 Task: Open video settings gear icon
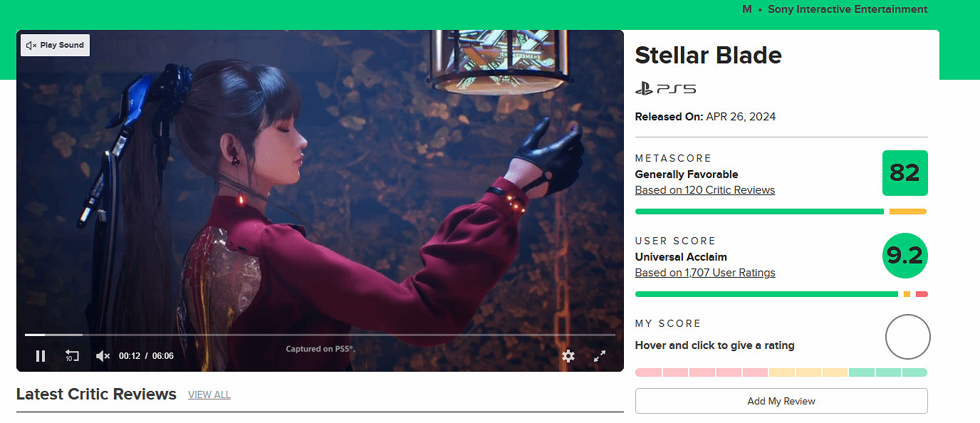(x=568, y=355)
